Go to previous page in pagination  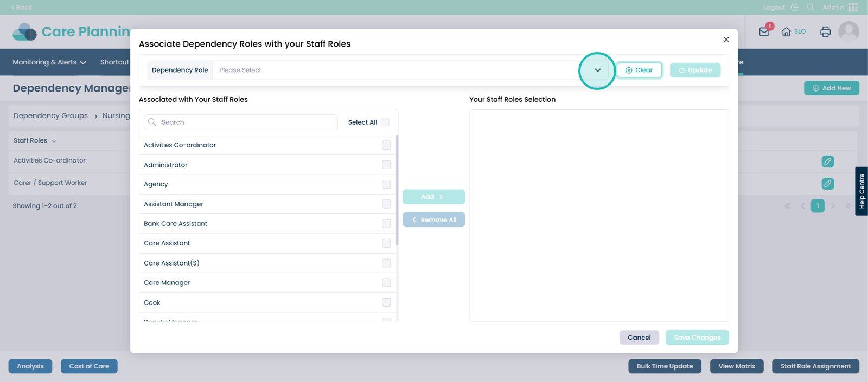(802, 206)
